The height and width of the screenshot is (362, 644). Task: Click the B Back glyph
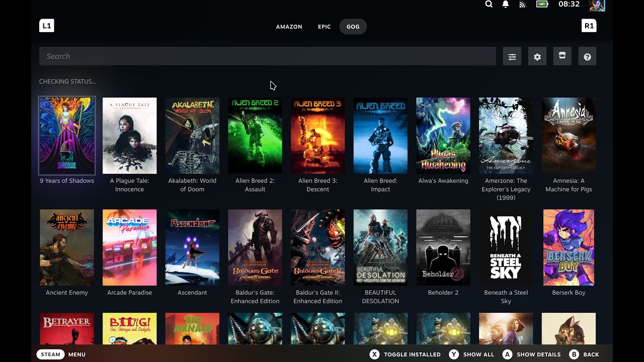574,354
